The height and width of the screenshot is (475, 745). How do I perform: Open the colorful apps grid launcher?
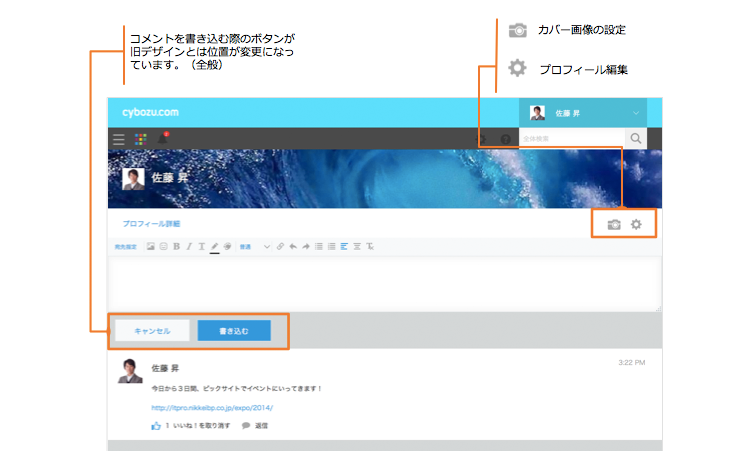click(141, 139)
